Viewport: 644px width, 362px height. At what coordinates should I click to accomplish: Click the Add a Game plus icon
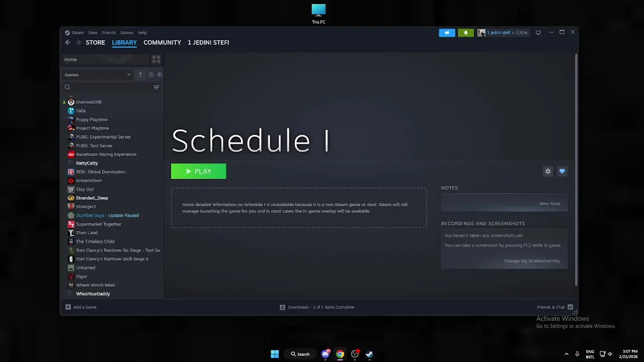pyautogui.click(x=68, y=307)
